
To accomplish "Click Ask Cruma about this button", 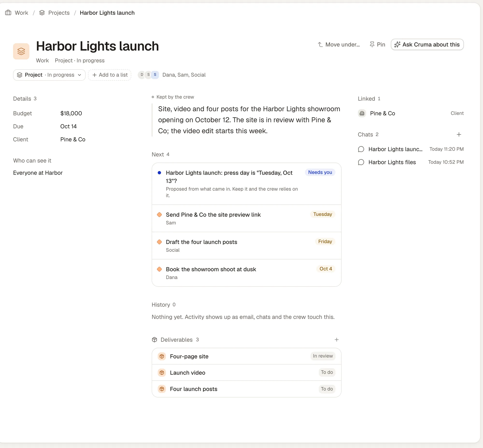I will (427, 44).
